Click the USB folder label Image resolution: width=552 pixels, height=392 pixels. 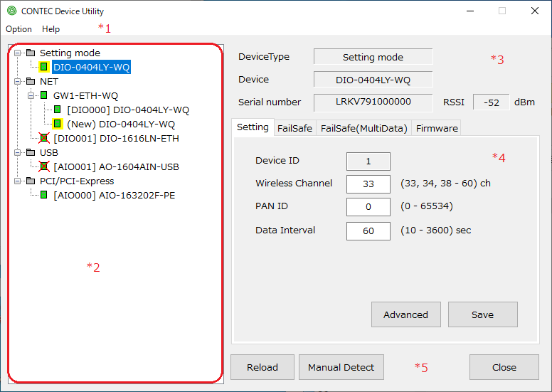49,152
